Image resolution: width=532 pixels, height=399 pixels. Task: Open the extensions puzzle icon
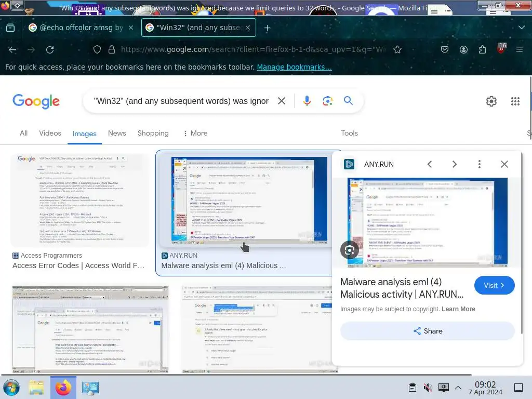pyautogui.click(x=482, y=49)
